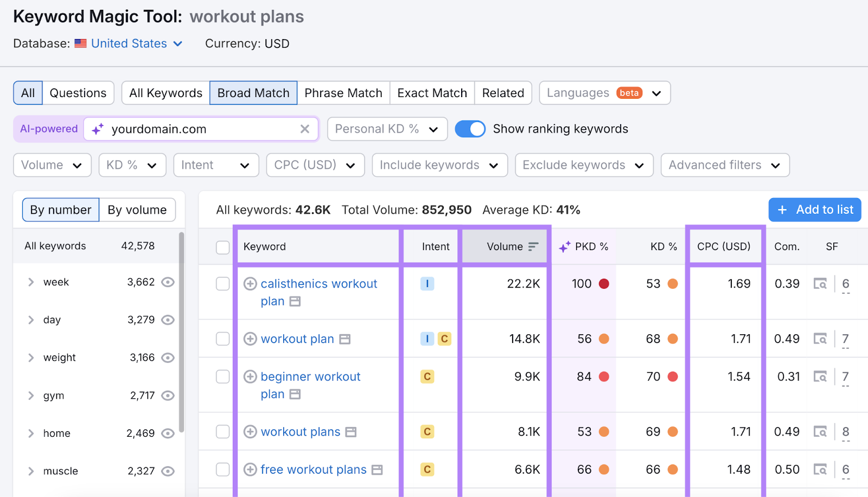
Task: Click the sort icon in the Volume column
Action: click(533, 246)
